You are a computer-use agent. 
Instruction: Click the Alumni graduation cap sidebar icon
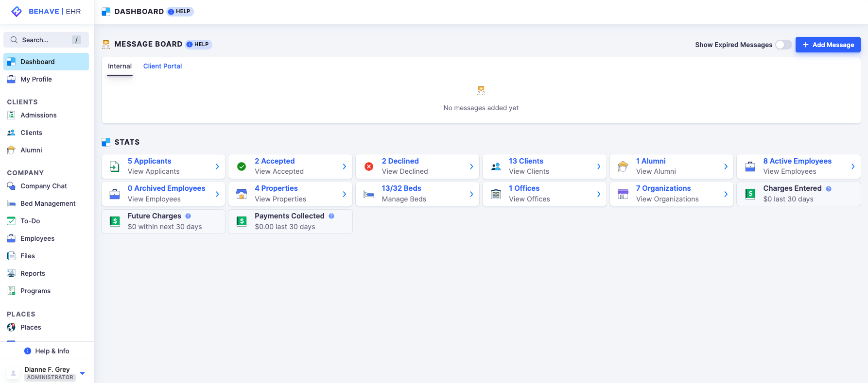[11, 150]
